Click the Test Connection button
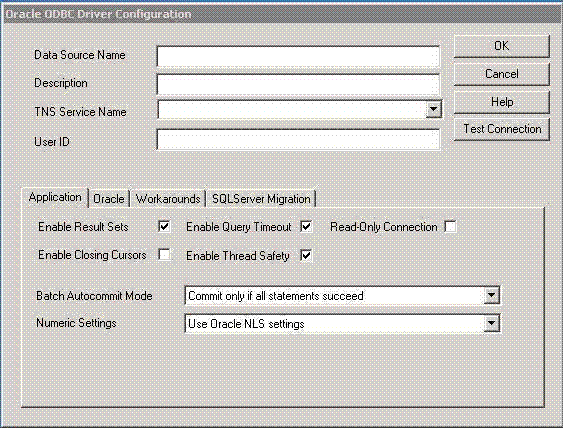The height and width of the screenshot is (428, 563). 502,129
